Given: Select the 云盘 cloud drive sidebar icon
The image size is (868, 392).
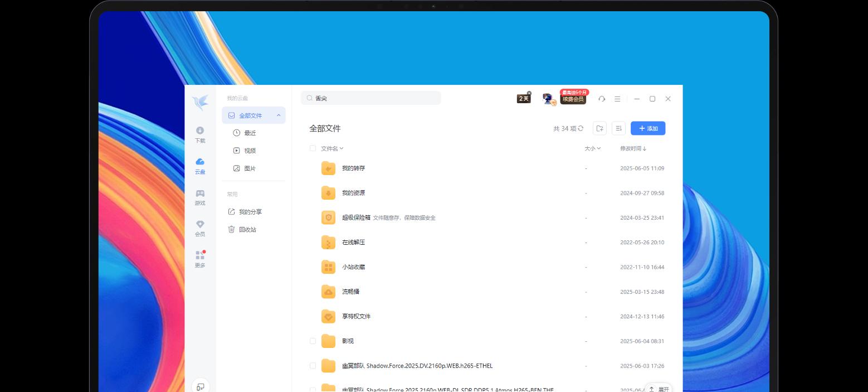Looking at the screenshot, I should coord(200,166).
